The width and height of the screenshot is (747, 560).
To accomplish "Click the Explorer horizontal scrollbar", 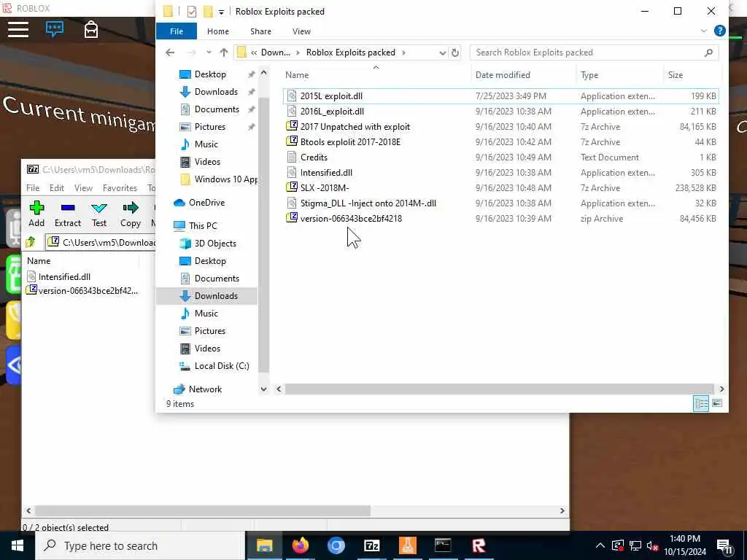I will click(x=499, y=389).
